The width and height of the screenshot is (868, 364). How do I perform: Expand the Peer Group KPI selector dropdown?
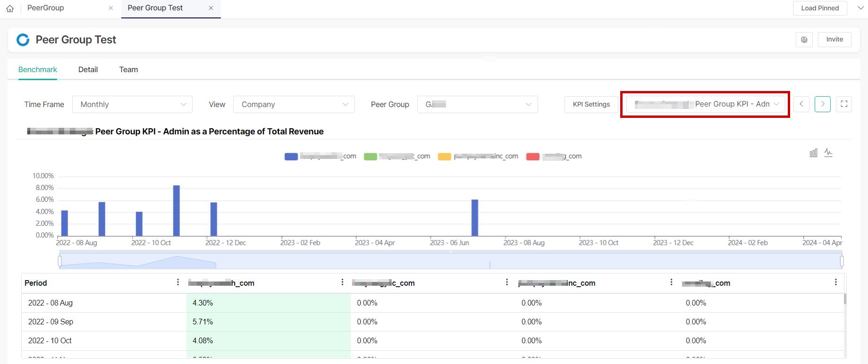pyautogui.click(x=706, y=104)
